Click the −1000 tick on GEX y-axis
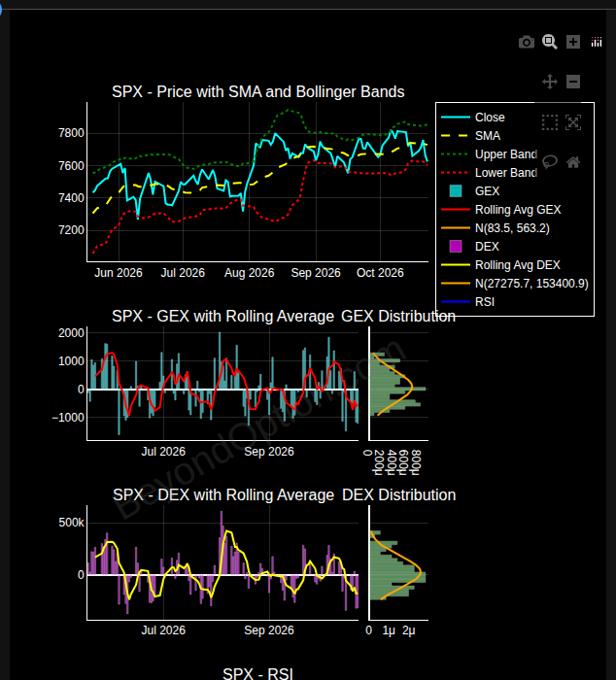Viewport: 616px width, 680px height. [68, 418]
